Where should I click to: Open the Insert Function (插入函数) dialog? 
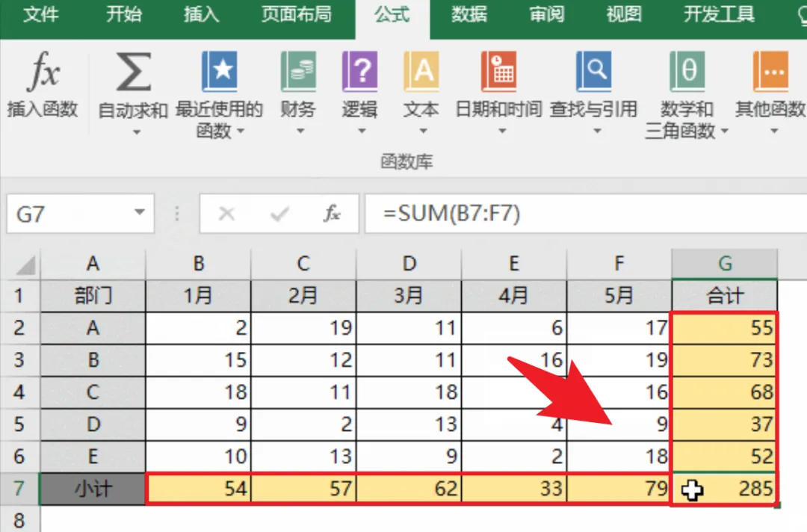43,85
